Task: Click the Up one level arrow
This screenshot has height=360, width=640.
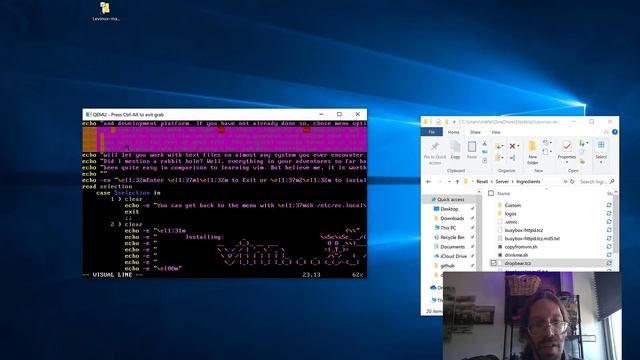Action: 457,181
